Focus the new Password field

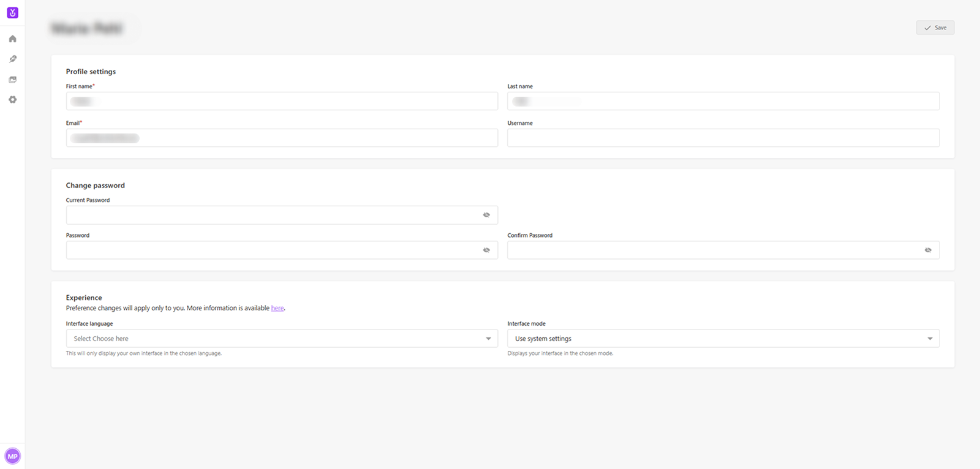tap(282, 250)
